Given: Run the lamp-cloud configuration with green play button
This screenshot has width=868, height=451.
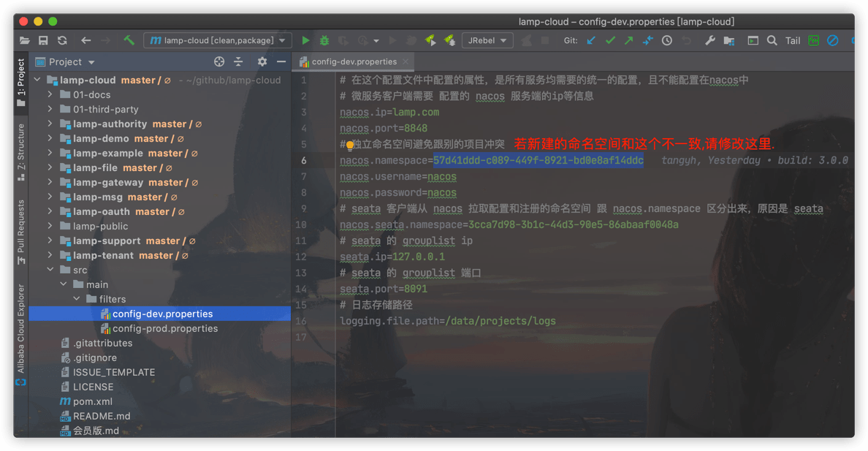Looking at the screenshot, I should tap(305, 41).
